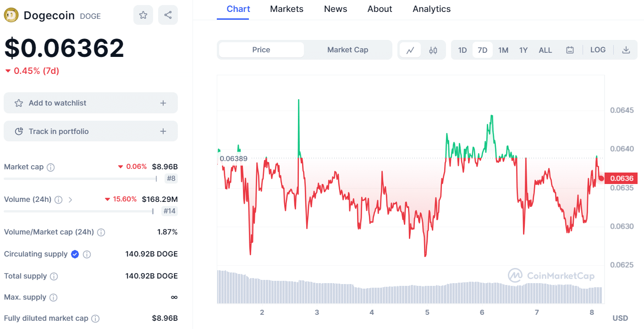Click the $0.06362 price text
The height and width of the screenshot is (329, 644).
(x=64, y=48)
